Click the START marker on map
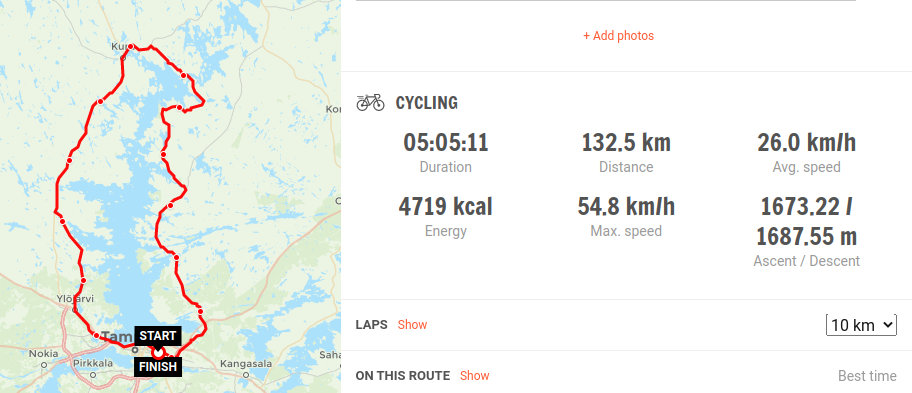Image resolution: width=912 pixels, height=393 pixels. click(x=158, y=335)
